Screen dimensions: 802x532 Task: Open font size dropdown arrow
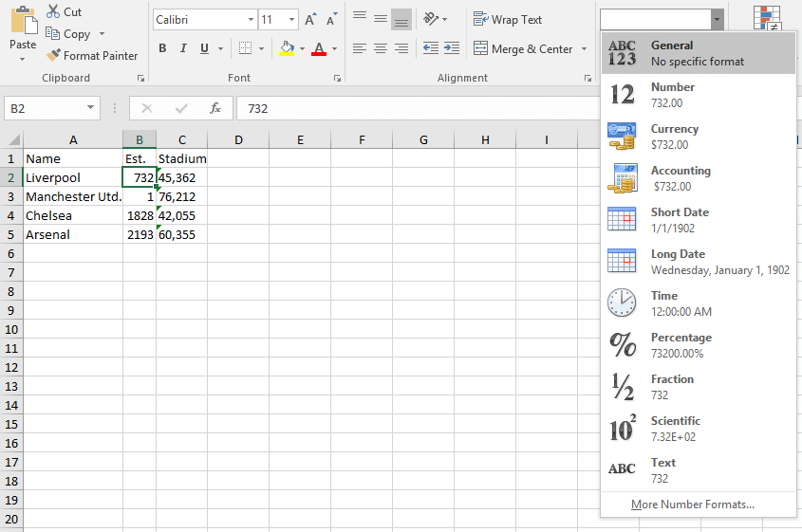coord(291,20)
